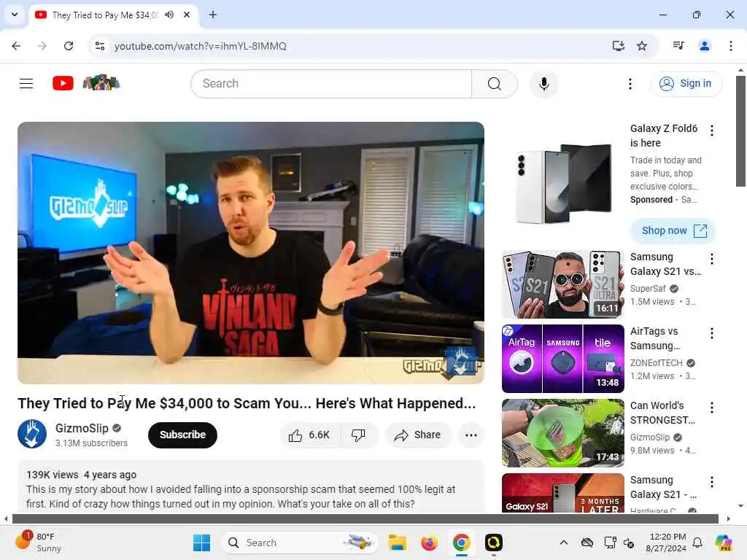Click the browser forward arrow
The image size is (747, 560).
click(42, 46)
